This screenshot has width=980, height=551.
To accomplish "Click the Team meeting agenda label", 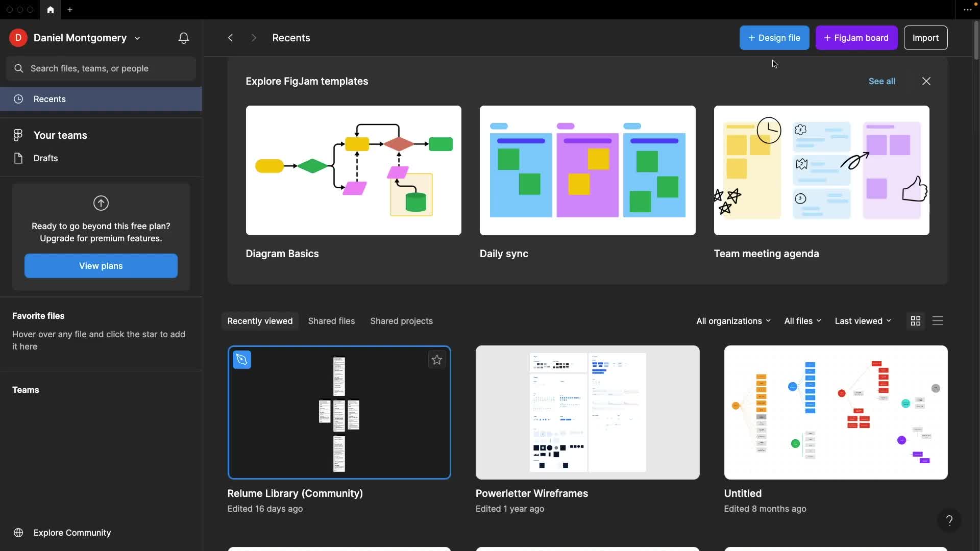I will coord(766,254).
